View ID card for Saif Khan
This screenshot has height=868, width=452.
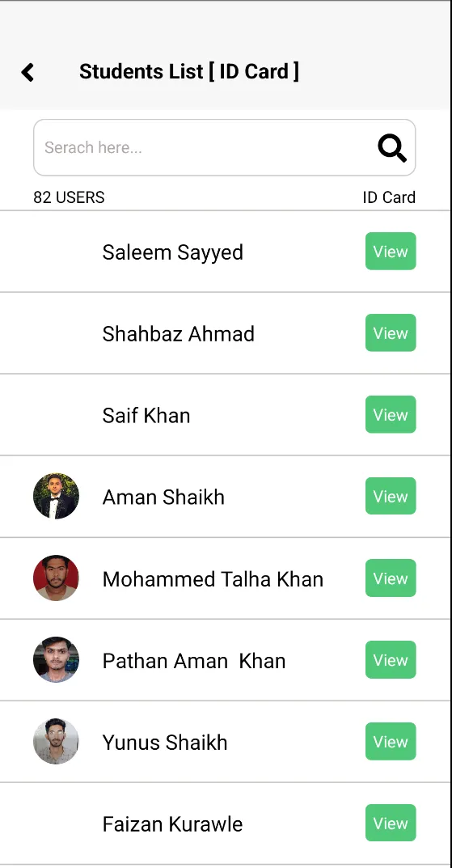tap(391, 415)
